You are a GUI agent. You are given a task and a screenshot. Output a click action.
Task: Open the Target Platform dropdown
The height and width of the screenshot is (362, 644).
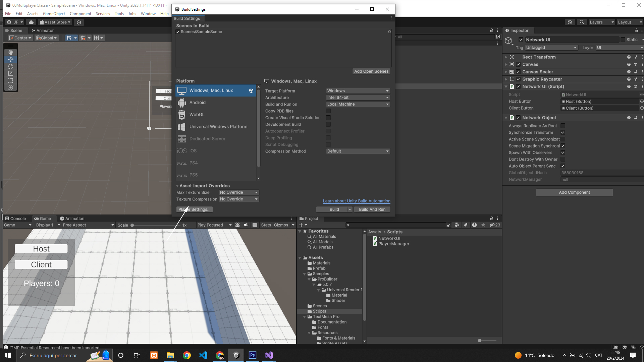coord(358,91)
